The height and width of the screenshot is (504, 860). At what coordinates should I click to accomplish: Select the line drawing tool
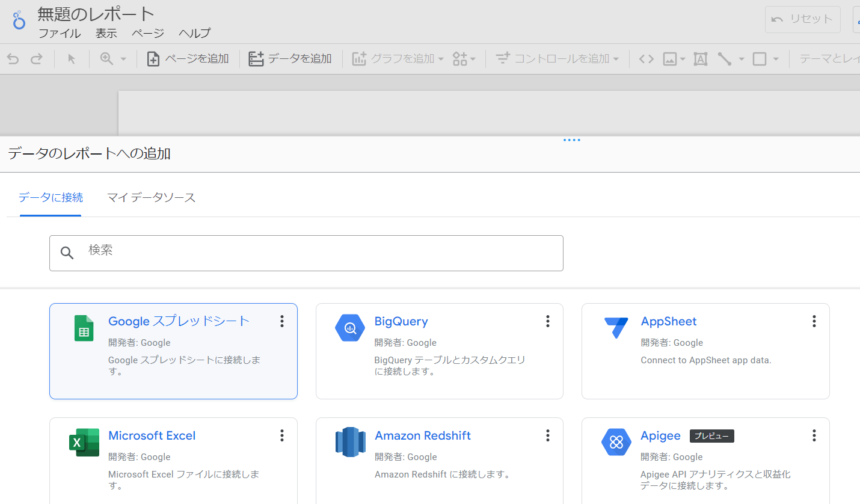tap(725, 58)
